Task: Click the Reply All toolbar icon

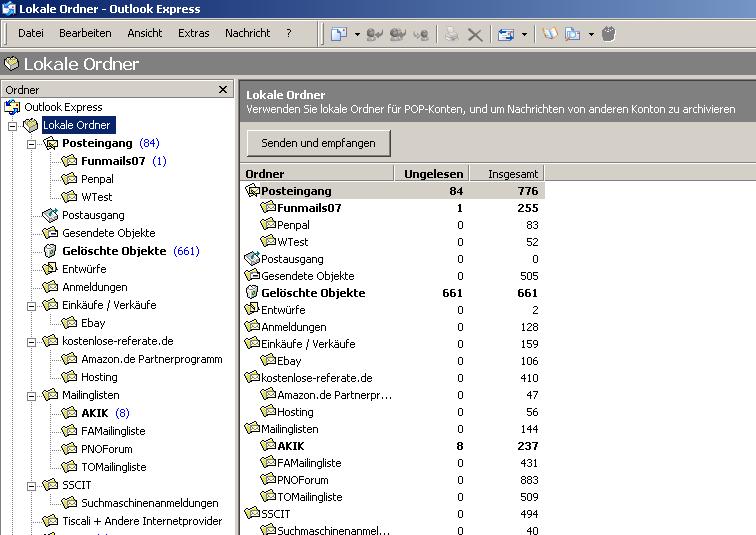Action: point(398,34)
